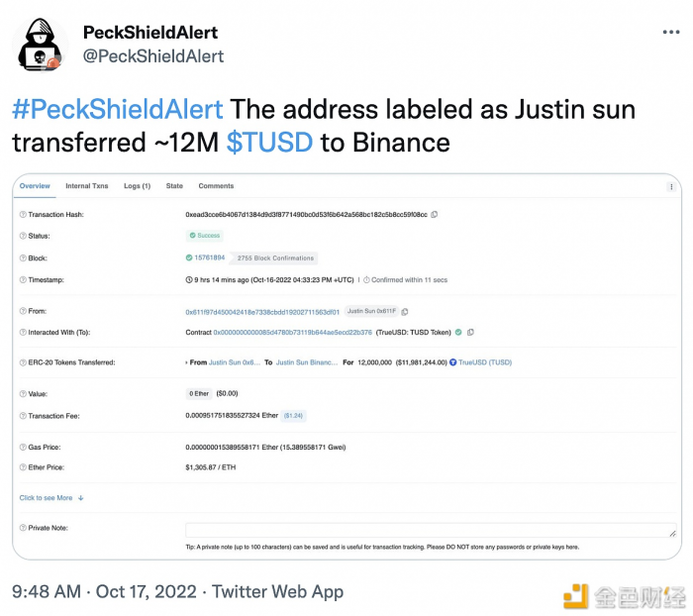Expand Click to see More section
The width and height of the screenshot is (693, 616).
click(x=51, y=498)
